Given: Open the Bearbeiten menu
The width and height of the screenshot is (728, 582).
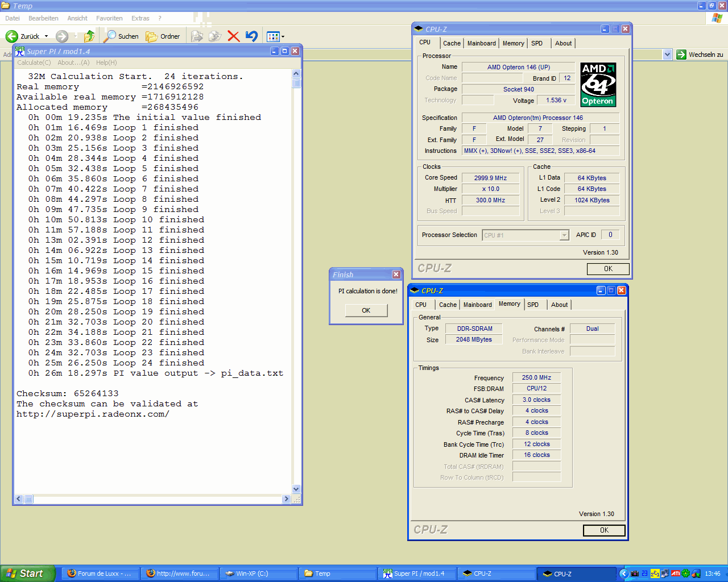Looking at the screenshot, I should pyautogui.click(x=43, y=18).
